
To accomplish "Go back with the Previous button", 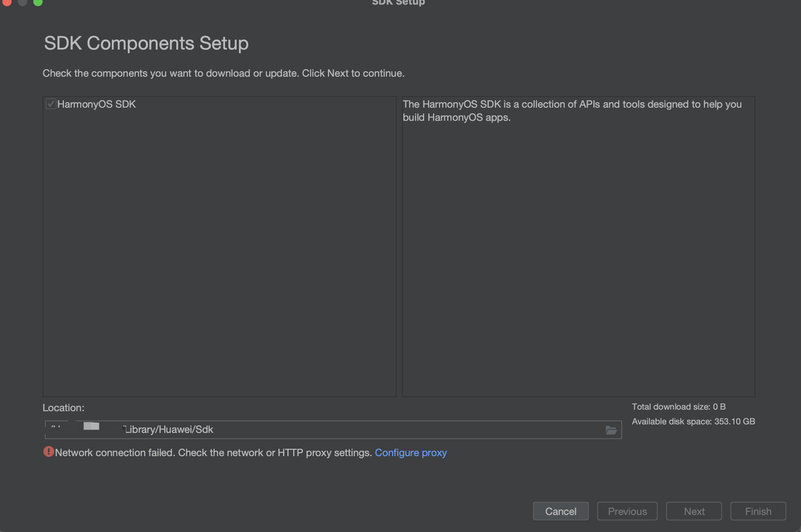I will click(627, 511).
